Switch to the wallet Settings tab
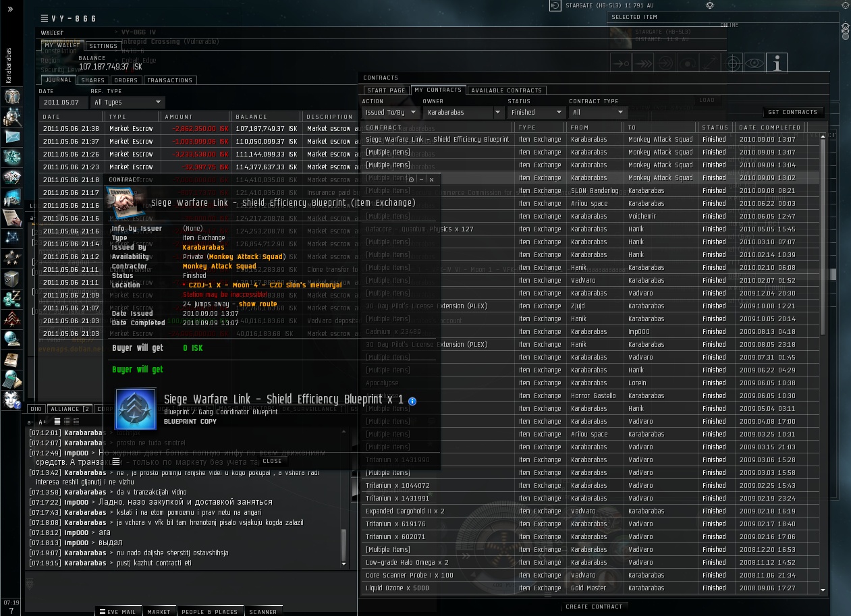This screenshot has height=616, width=851. pos(103,46)
